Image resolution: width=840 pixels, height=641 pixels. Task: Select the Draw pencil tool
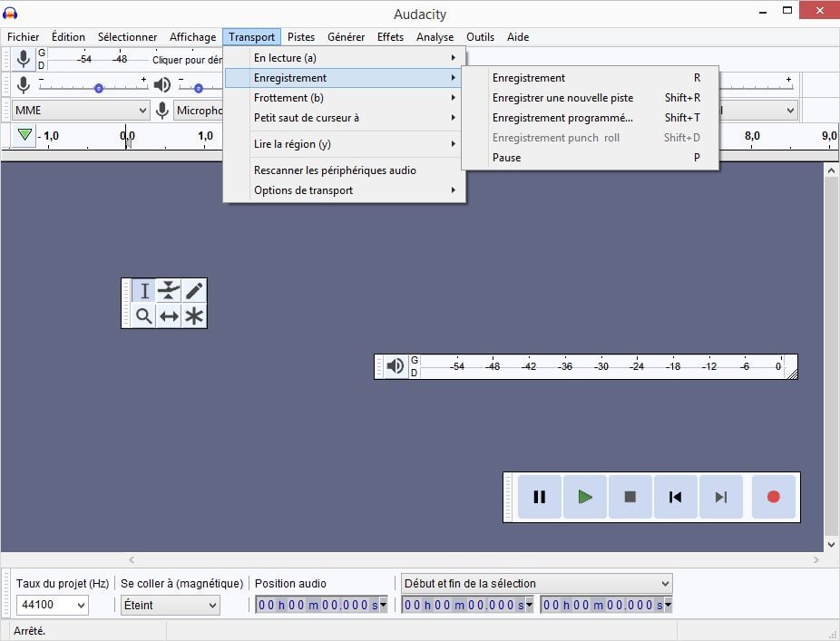click(x=194, y=291)
